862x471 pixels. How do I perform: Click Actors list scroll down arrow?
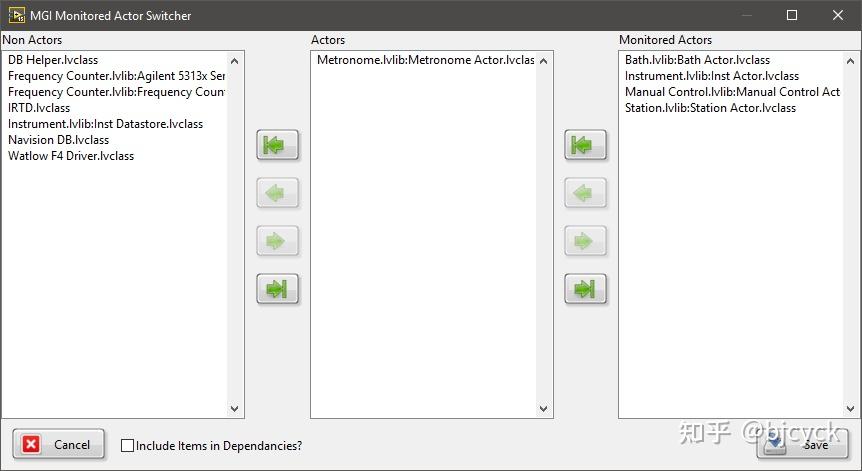coord(544,409)
